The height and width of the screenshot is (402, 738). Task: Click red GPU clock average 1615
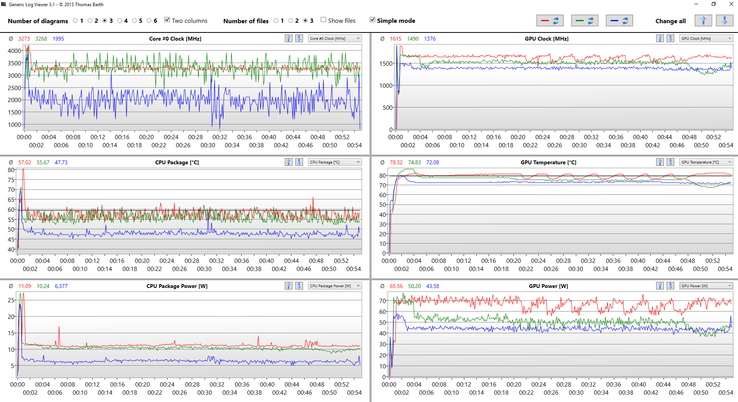(x=396, y=39)
